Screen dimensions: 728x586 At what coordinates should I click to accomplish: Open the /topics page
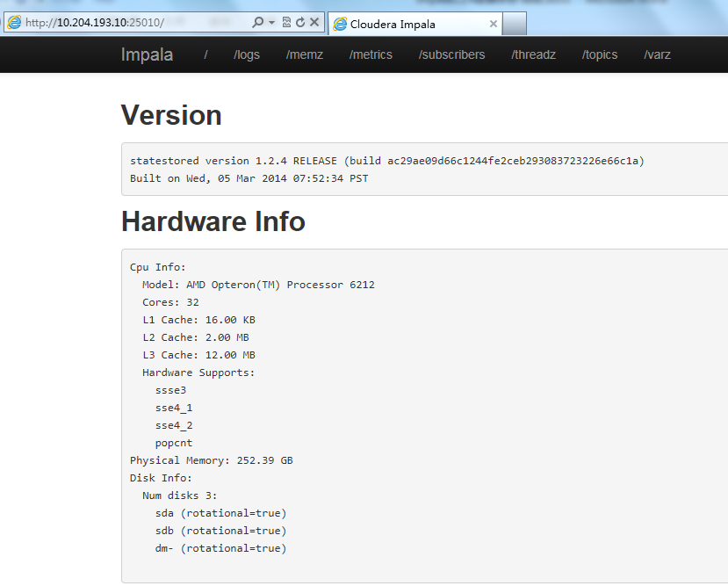[x=600, y=54]
